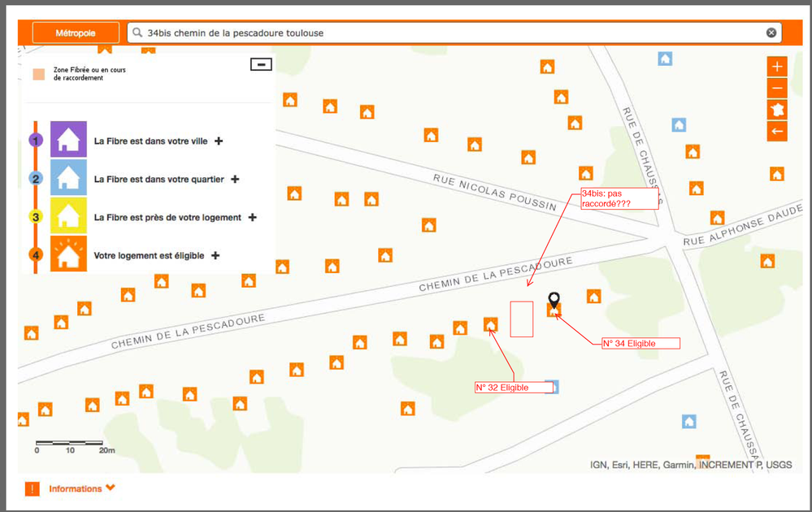Image resolution: width=812 pixels, height=512 pixels.
Task: Collapse the legend panel with minus button
Action: point(261,64)
